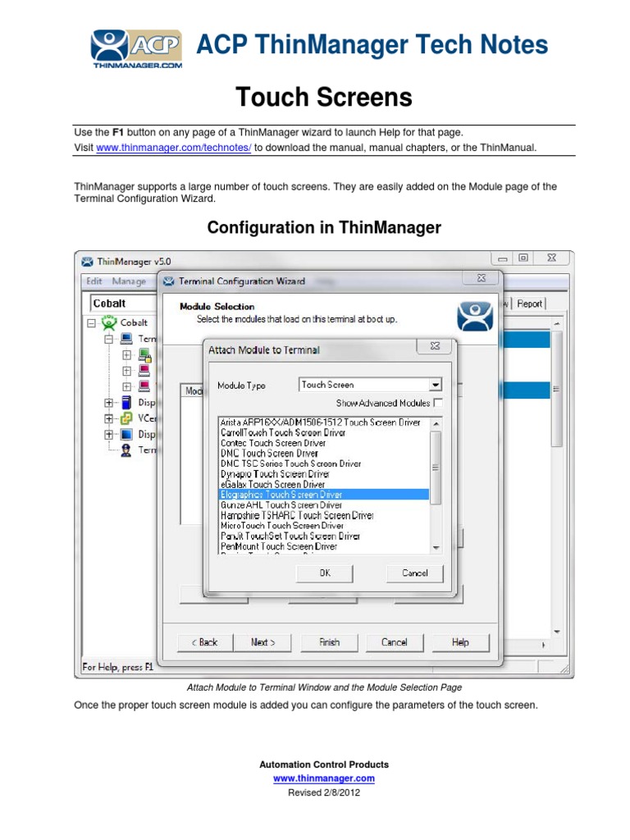Click OK in Attach Module dialog
This screenshot has height=840, width=630.
[x=325, y=573]
